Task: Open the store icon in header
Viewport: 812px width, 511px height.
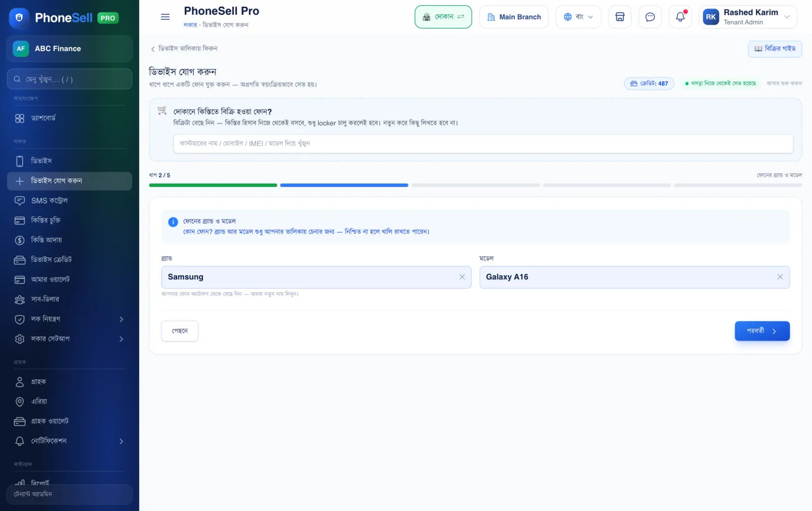Action: [620, 17]
